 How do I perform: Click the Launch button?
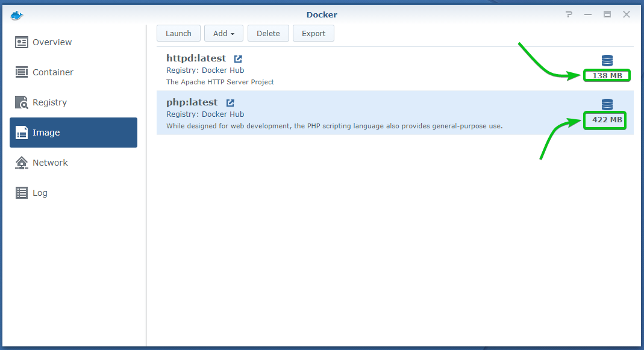click(x=179, y=33)
